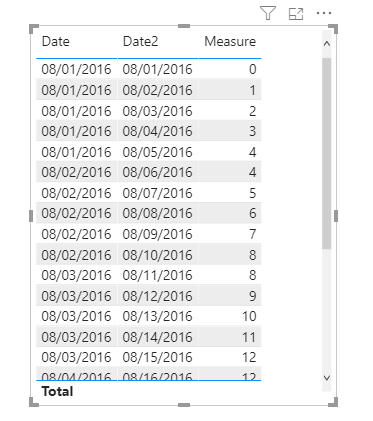Image resolution: width=373 pixels, height=421 pixels.
Task: Select Date2 cell 08/10/2016
Action: (157, 255)
